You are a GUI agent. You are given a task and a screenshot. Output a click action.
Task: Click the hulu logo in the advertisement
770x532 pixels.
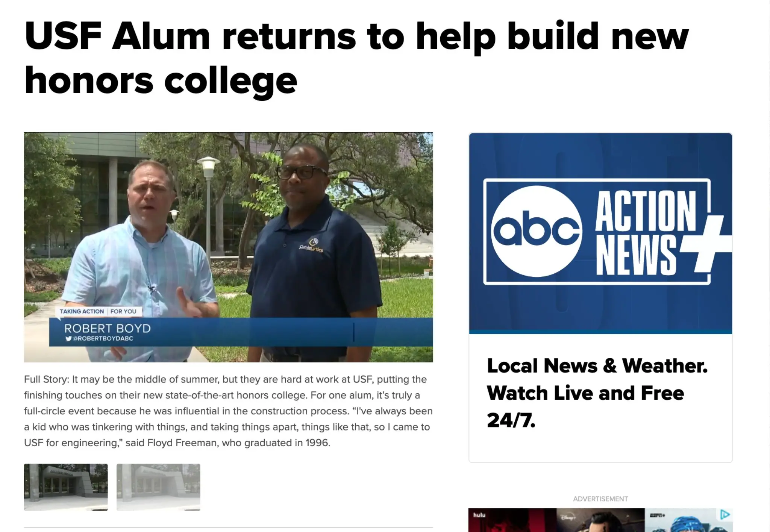479,515
